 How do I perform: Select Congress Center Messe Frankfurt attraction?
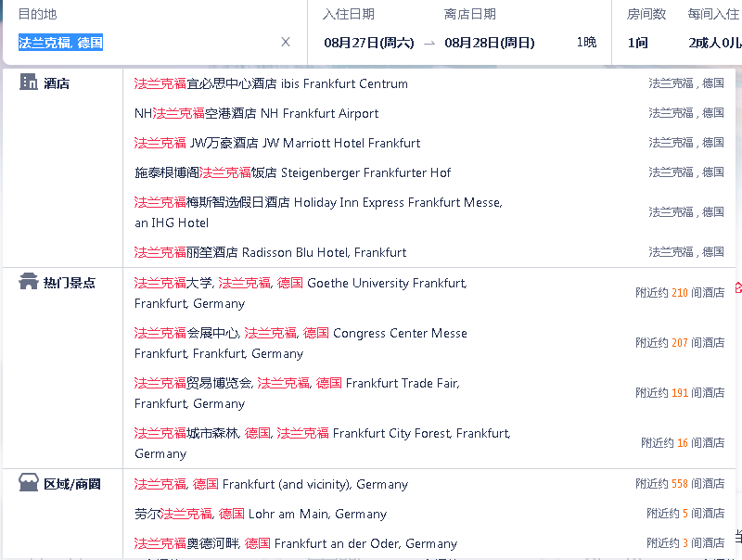pyautogui.click(x=429, y=343)
